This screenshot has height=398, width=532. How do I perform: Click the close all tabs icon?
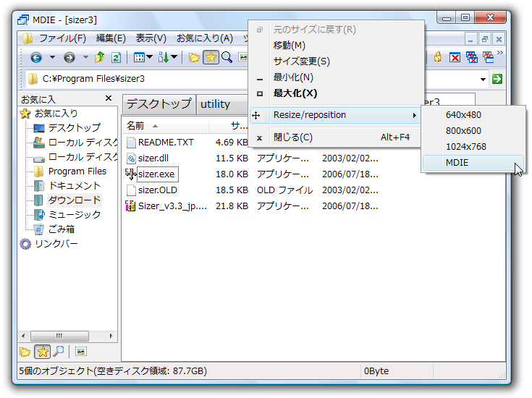[472, 57]
